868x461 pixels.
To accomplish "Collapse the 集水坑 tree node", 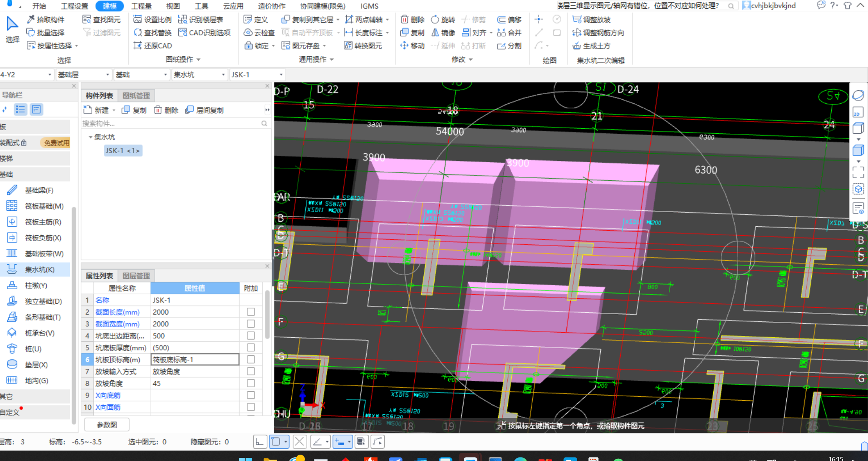I will (90, 137).
